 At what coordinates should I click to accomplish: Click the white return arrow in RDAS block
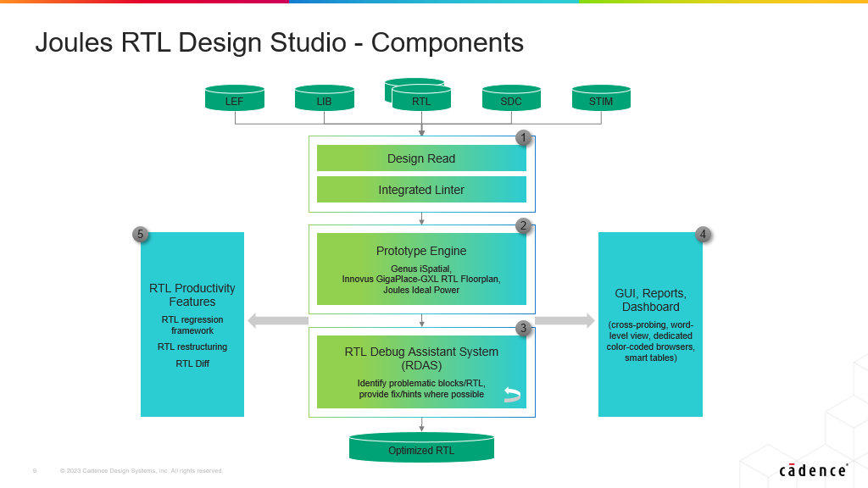pyautogui.click(x=512, y=395)
